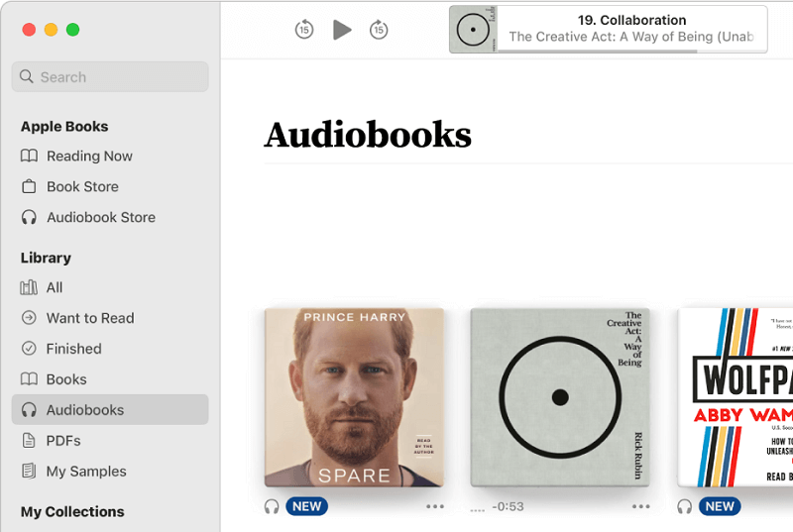Click the Reading Now book icon
793x532 pixels.
pyautogui.click(x=29, y=156)
